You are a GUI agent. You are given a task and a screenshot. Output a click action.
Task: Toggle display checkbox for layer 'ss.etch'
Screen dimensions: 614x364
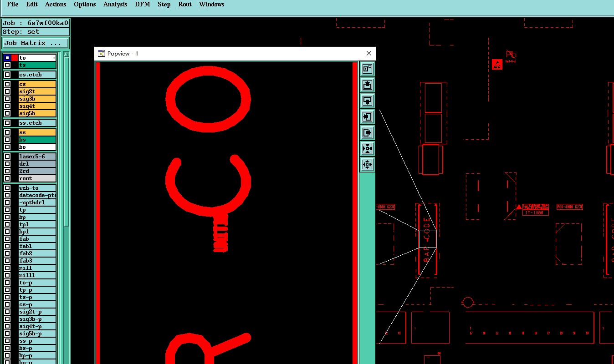(x=7, y=123)
